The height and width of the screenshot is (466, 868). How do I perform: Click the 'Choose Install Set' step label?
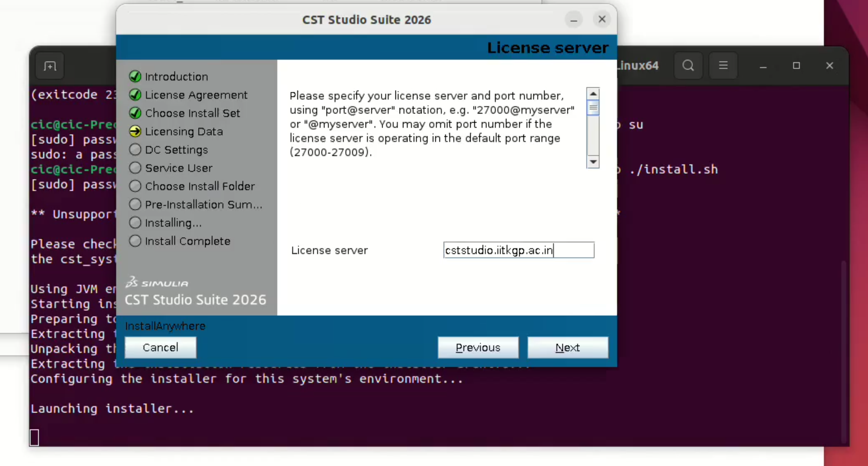point(192,113)
